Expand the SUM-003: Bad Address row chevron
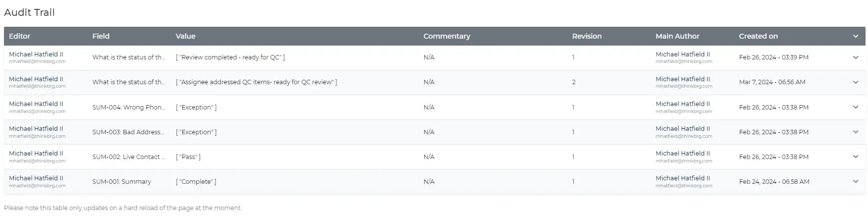 (855, 132)
